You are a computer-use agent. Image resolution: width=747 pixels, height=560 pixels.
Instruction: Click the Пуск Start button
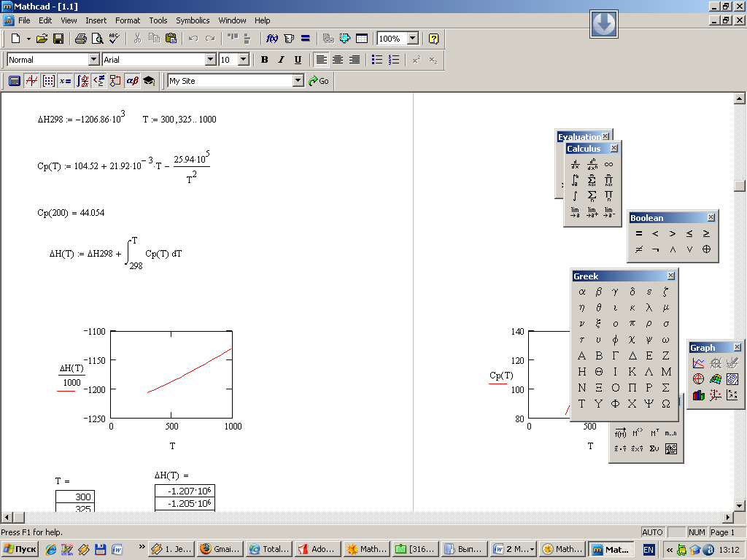click(20, 549)
